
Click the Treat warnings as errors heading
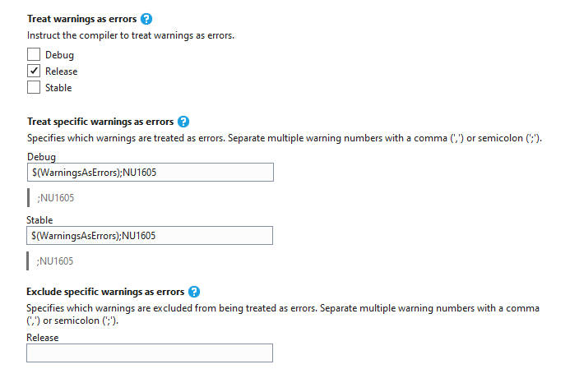coord(81,19)
